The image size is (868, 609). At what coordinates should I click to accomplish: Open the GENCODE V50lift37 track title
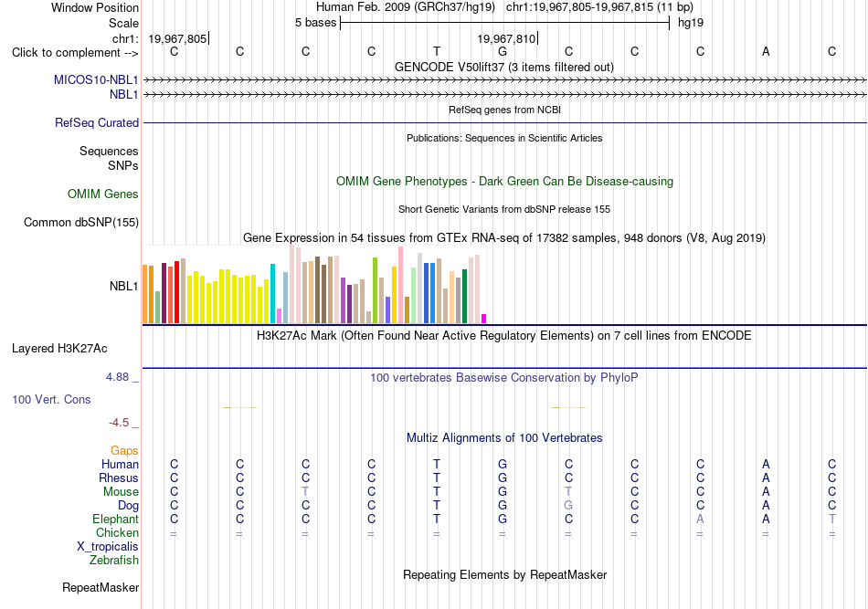504,67
